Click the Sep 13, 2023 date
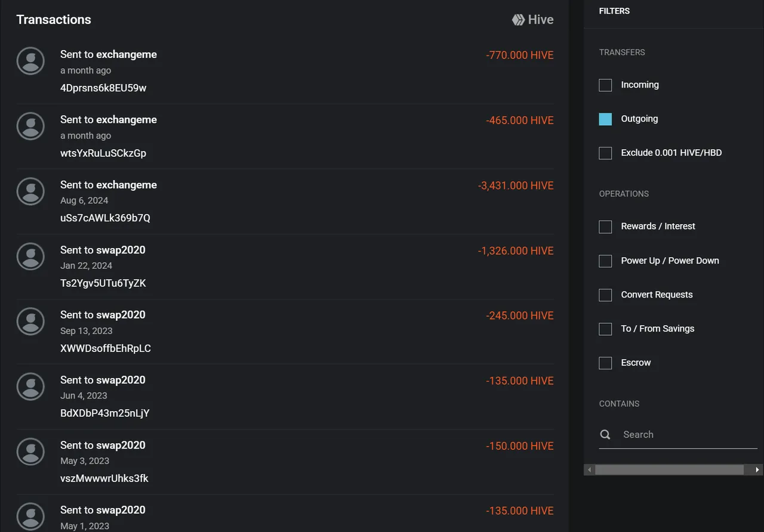 (x=86, y=330)
